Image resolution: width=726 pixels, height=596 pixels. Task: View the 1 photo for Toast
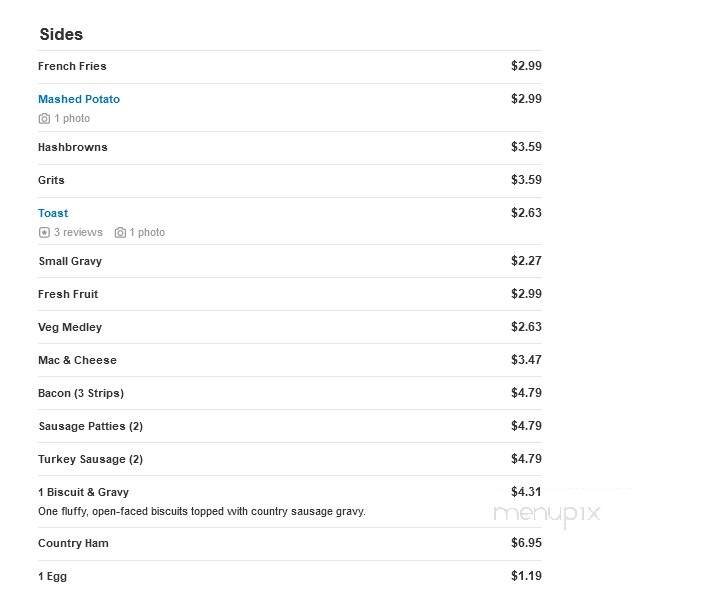click(147, 233)
